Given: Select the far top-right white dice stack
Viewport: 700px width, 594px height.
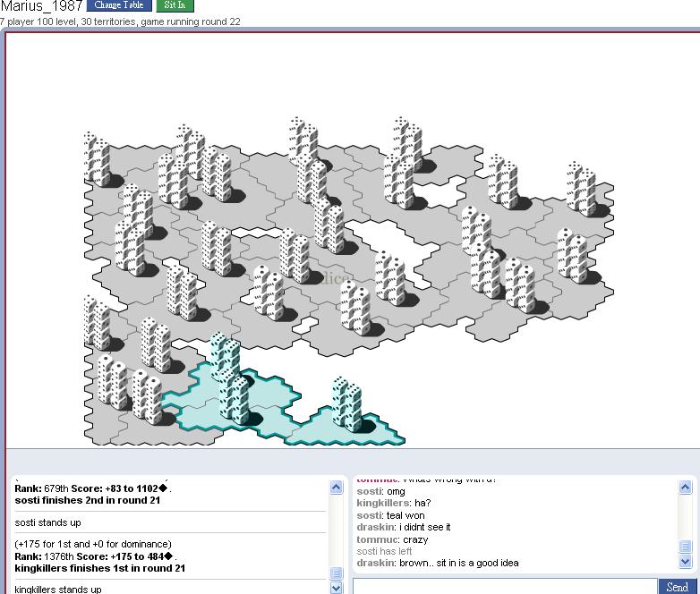Looking at the screenshot, I should coord(581,189).
